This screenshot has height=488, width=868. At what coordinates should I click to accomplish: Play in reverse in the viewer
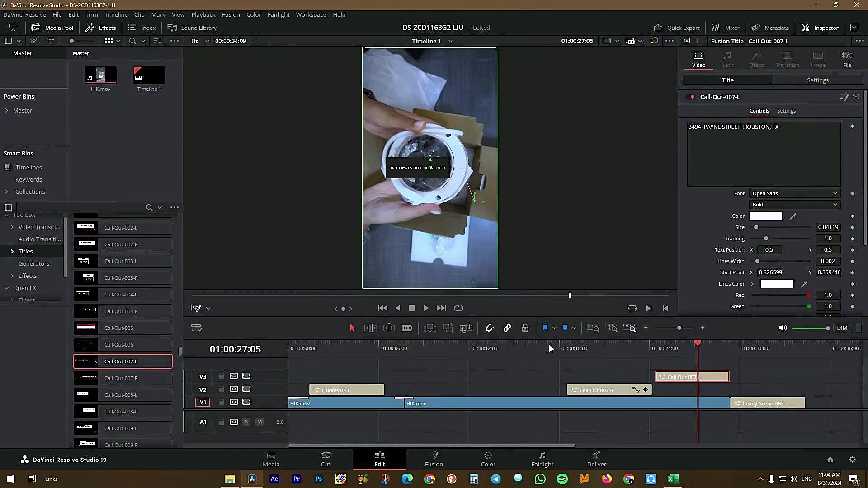pos(398,308)
